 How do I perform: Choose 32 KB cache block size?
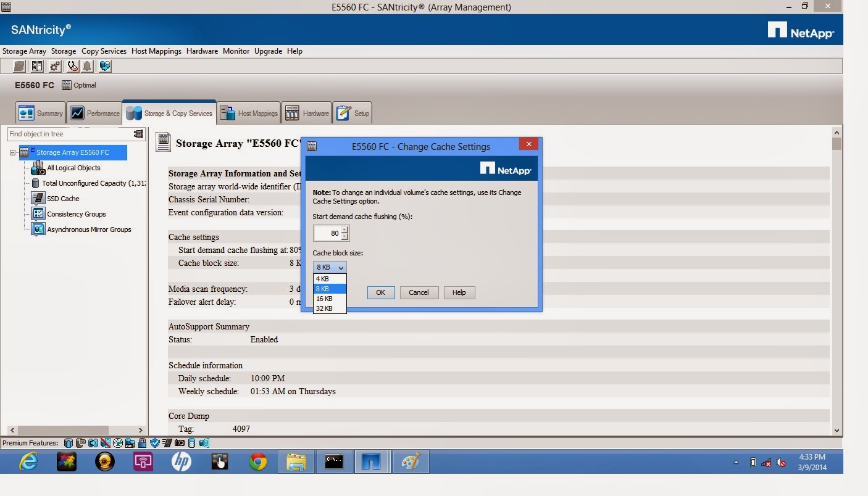pos(330,308)
